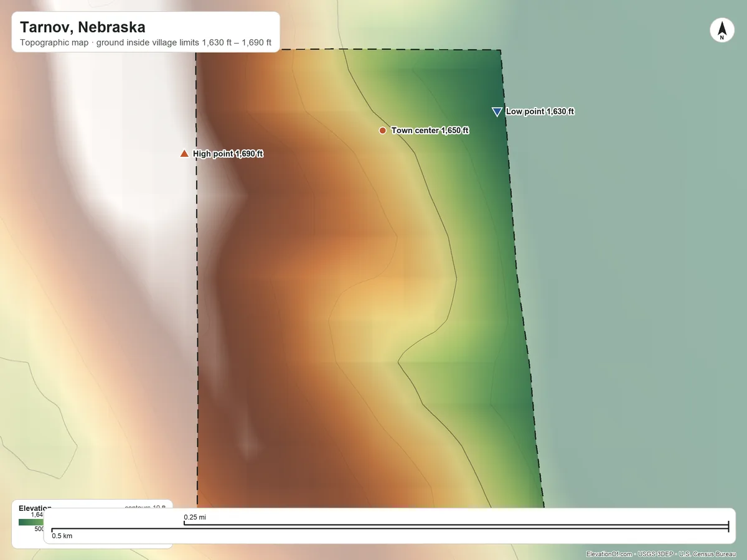This screenshot has width=747, height=560.
Task: Click the '0.25 mi' scale label
Action: click(x=195, y=517)
